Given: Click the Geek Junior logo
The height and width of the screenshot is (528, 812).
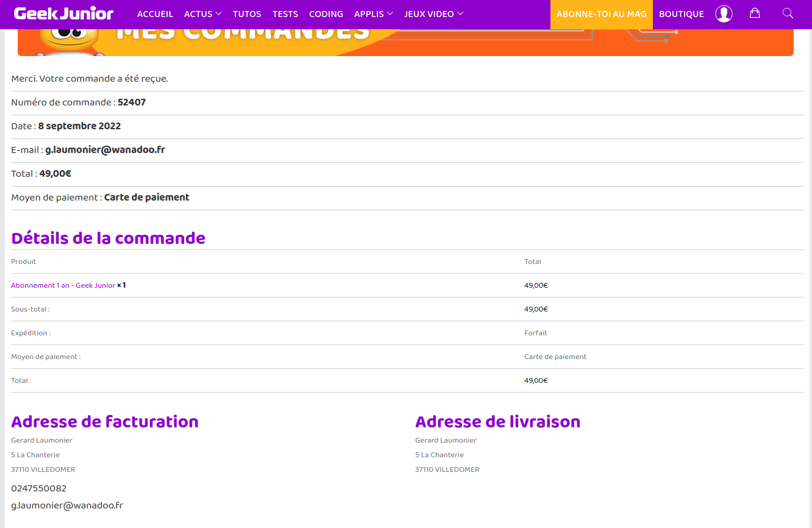Looking at the screenshot, I should [x=63, y=13].
